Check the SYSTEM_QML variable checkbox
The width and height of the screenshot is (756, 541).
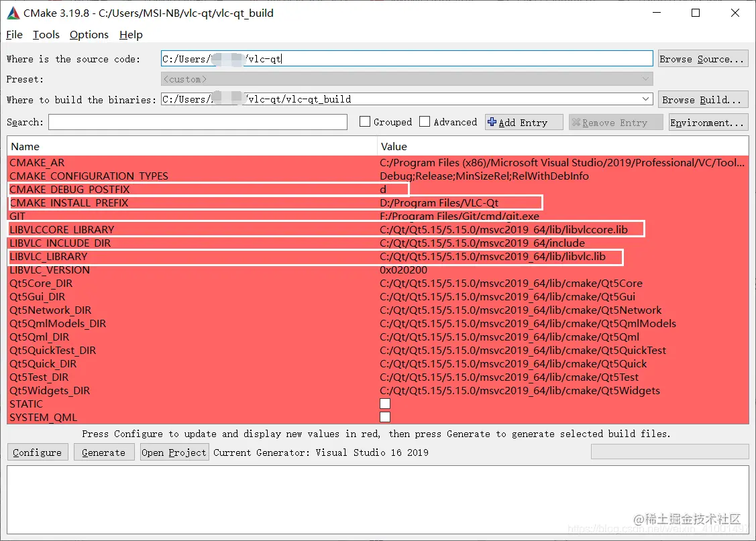coord(384,417)
